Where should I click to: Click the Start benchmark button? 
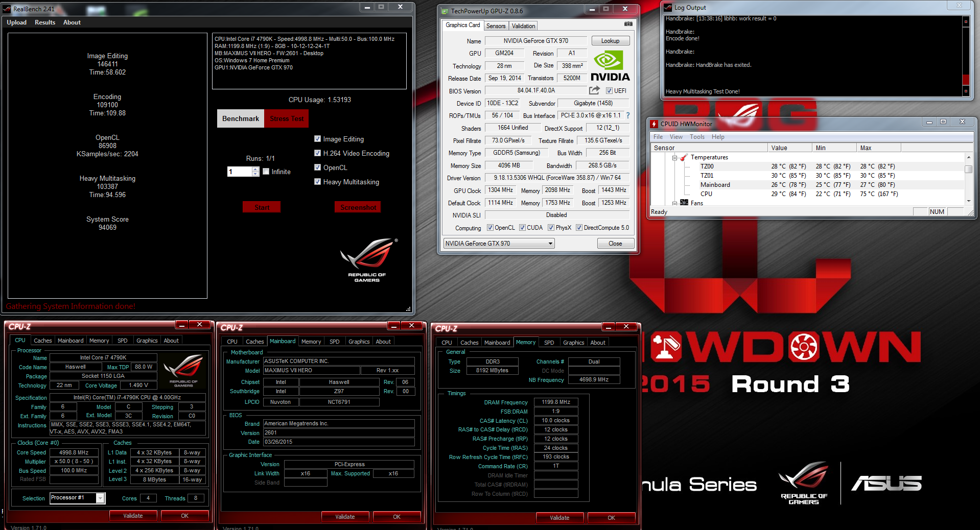pos(262,207)
